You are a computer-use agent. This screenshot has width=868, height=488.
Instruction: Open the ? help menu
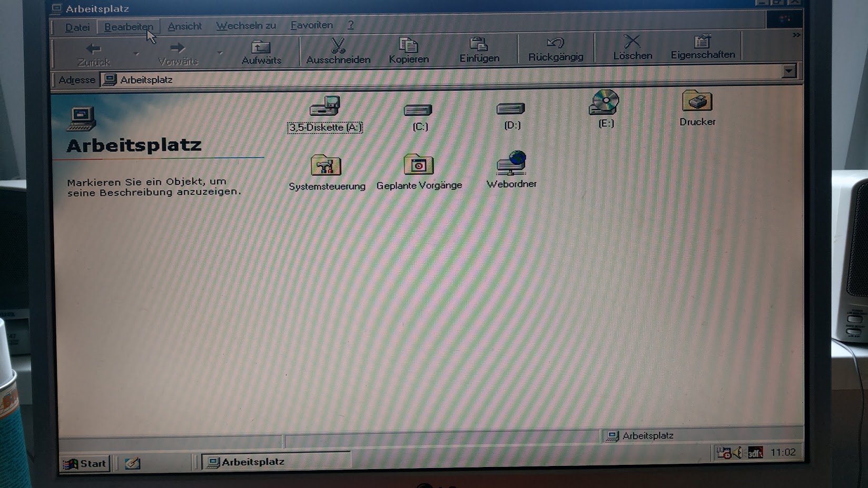click(x=351, y=25)
